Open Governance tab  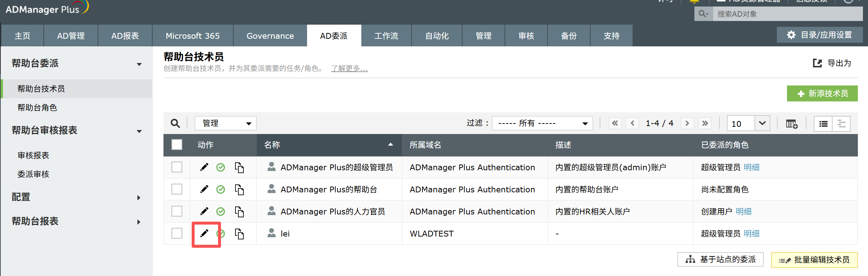pos(270,35)
